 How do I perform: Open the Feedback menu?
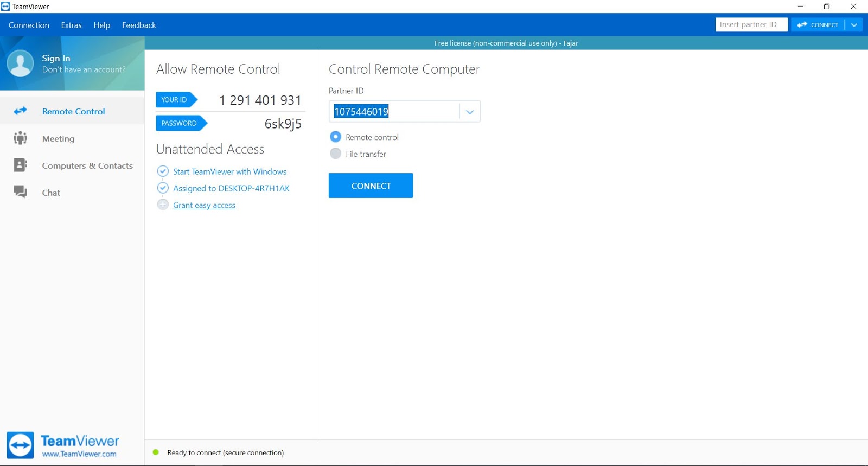point(139,25)
